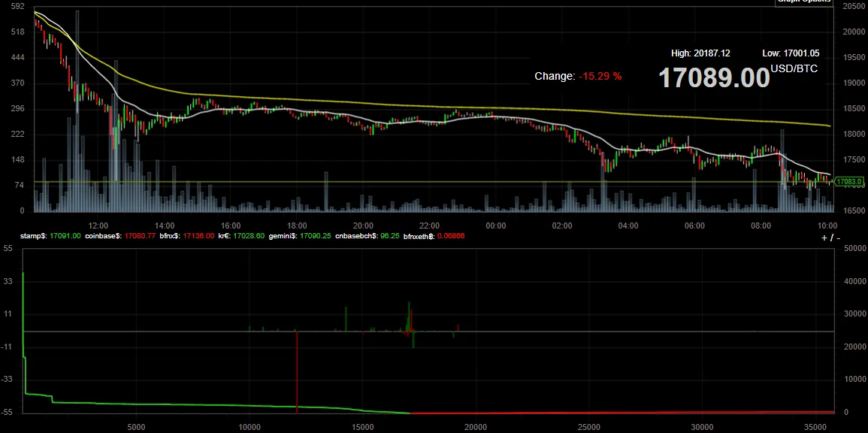Click the 592 volume axis label
The height and width of the screenshot is (433, 868).
[18, 6]
